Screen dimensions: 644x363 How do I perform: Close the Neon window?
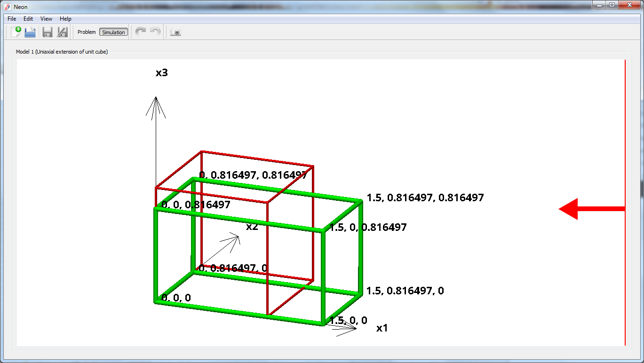[x=628, y=5]
